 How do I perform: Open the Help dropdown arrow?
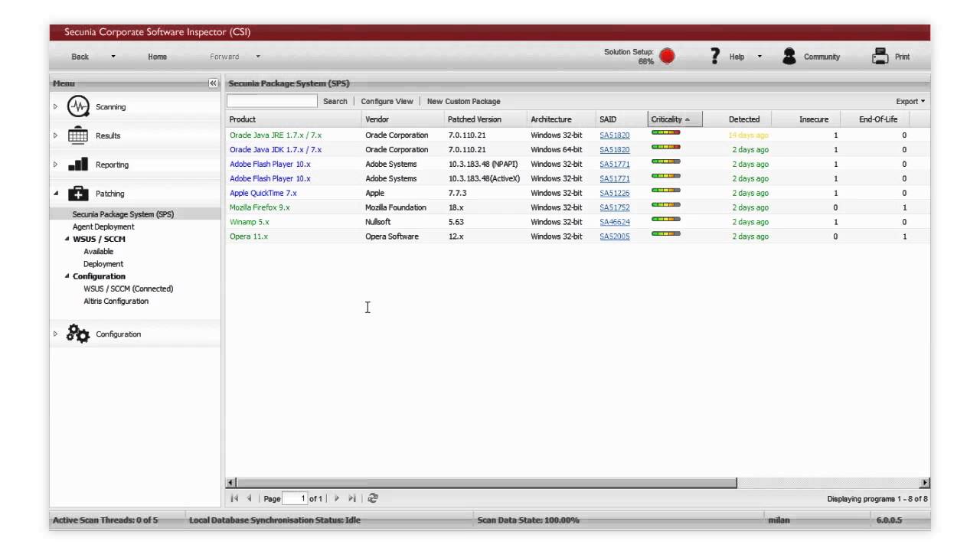point(759,57)
